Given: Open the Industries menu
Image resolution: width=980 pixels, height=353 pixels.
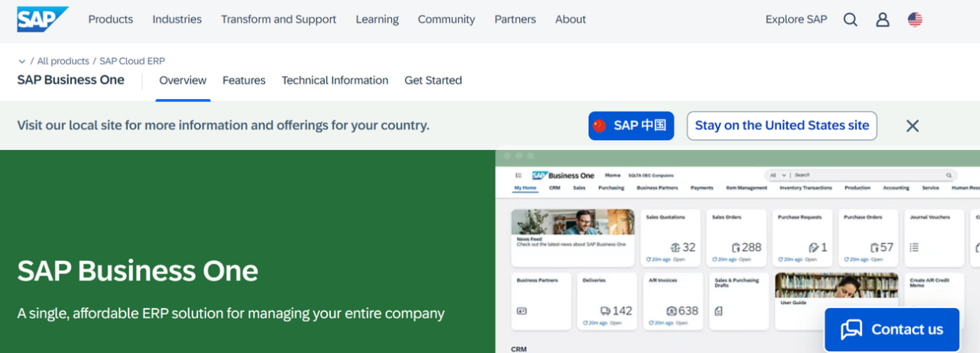Looking at the screenshot, I should pos(177,19).
